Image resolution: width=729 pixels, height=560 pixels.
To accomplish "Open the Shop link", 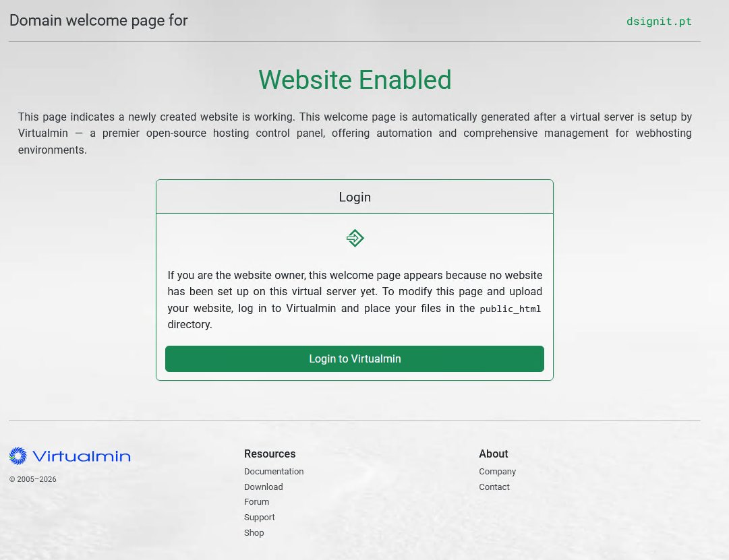I will pos(254,532).
